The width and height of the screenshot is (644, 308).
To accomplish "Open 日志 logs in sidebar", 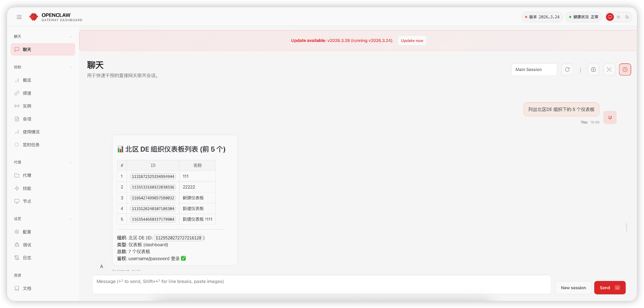I will point(43,258).
